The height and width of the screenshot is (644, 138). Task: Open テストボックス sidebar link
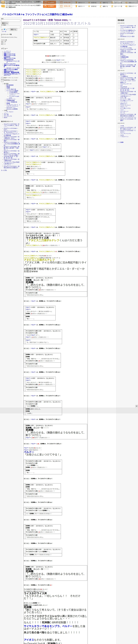[8, 116]
